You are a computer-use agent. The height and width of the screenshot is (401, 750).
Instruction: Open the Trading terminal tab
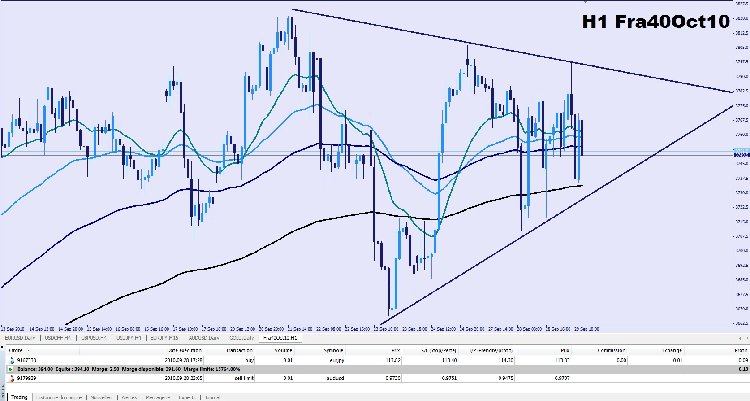coord(19,397)
